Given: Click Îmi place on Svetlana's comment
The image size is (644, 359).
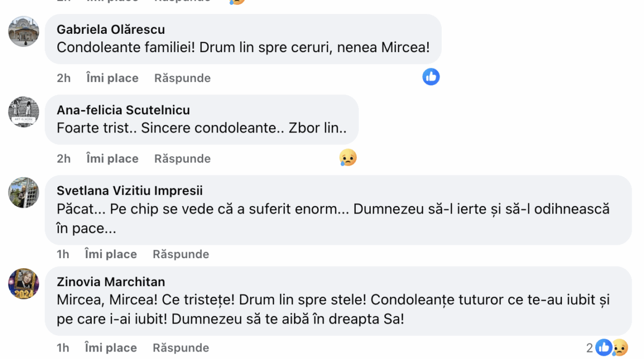Looking at the screenshot, I should [110, 253].
